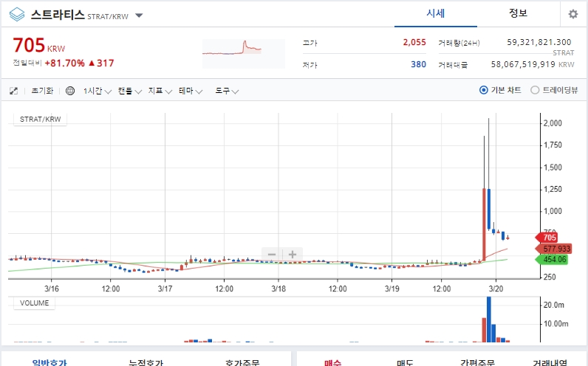This screenshot has height=366, width=588.
Task: Click the globe timezone icon
Action: click(x=70, y=91)
